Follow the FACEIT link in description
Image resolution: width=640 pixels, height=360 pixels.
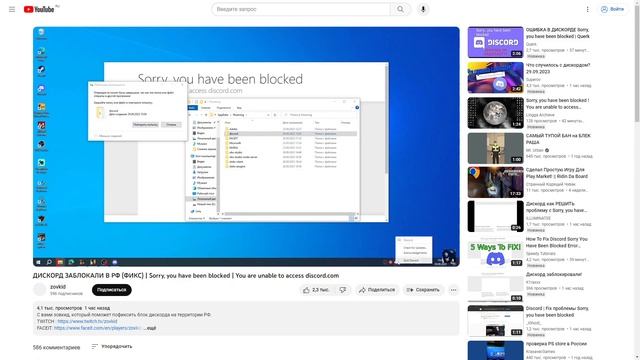pos(98,328)
